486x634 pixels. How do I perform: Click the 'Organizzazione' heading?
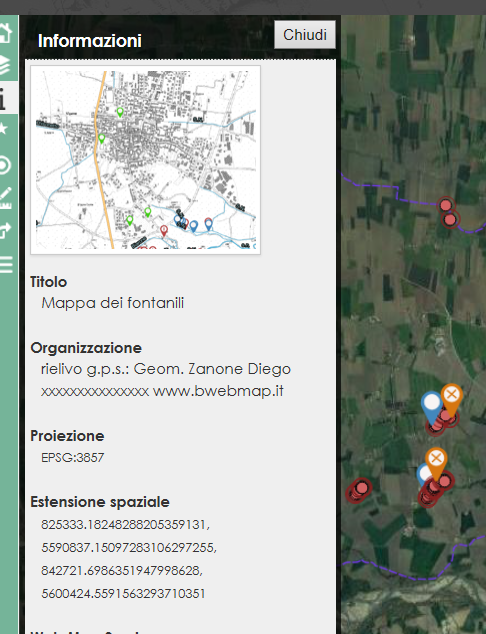[86, 348]
